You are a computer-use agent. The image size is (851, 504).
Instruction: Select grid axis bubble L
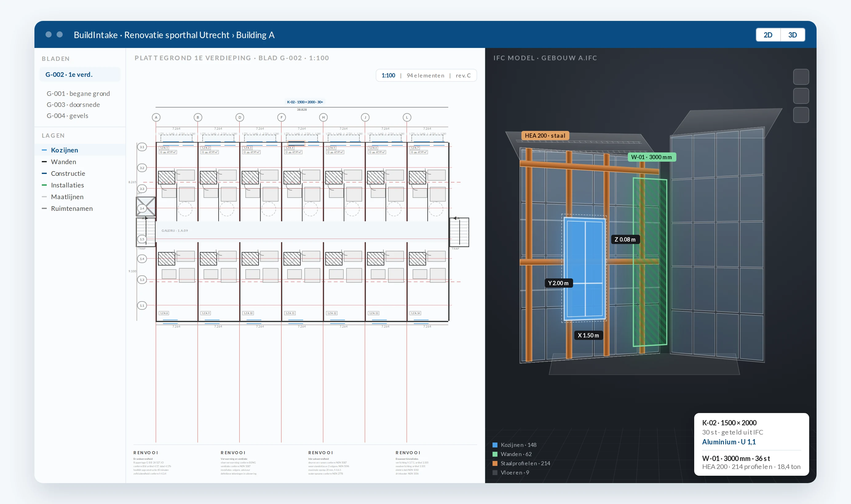coord(407,117)
